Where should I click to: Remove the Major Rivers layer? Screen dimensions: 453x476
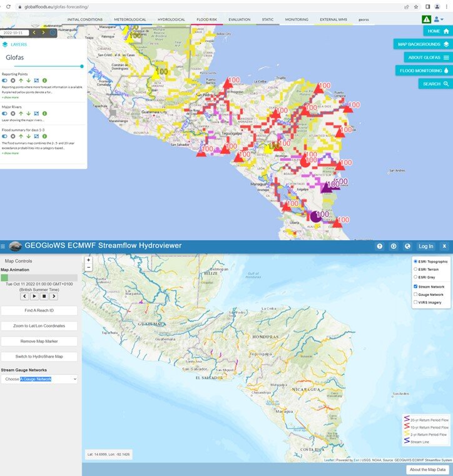[x=13, y=114]
